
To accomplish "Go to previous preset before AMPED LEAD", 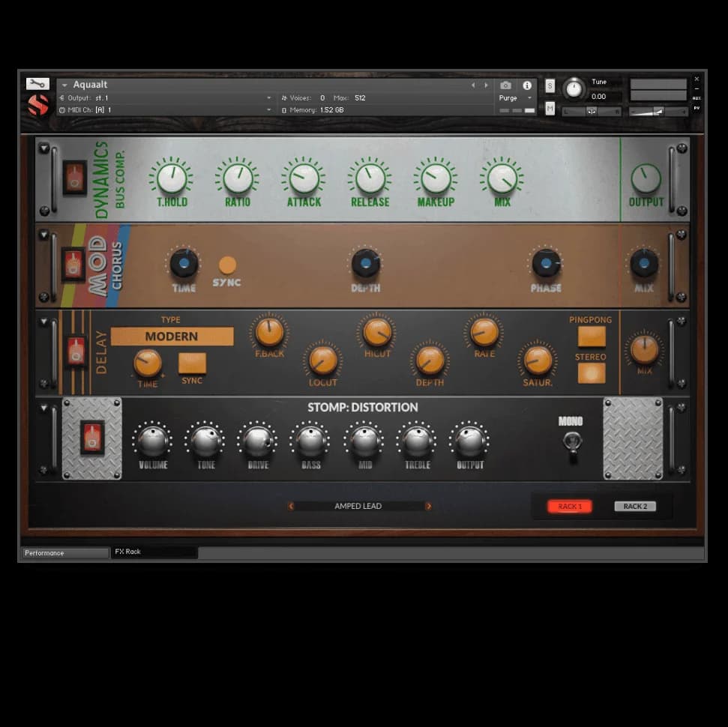I will coord(291,507).
